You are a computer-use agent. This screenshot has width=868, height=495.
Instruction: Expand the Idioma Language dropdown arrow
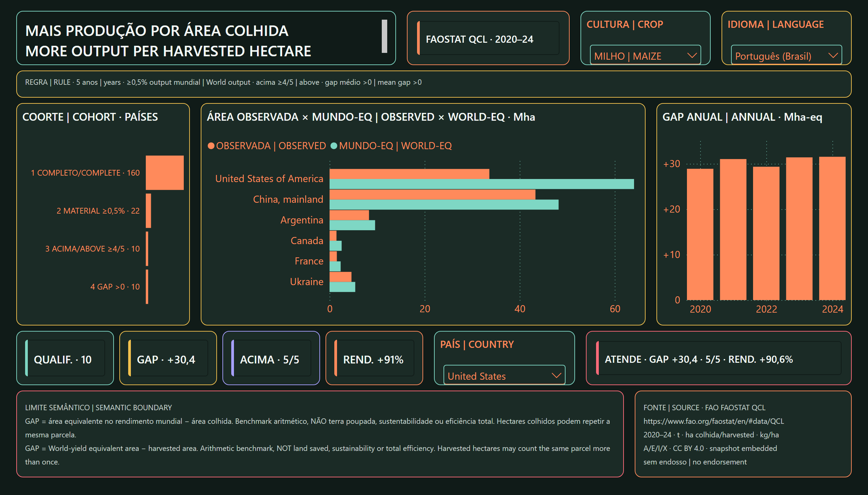(x=833, y=56)
